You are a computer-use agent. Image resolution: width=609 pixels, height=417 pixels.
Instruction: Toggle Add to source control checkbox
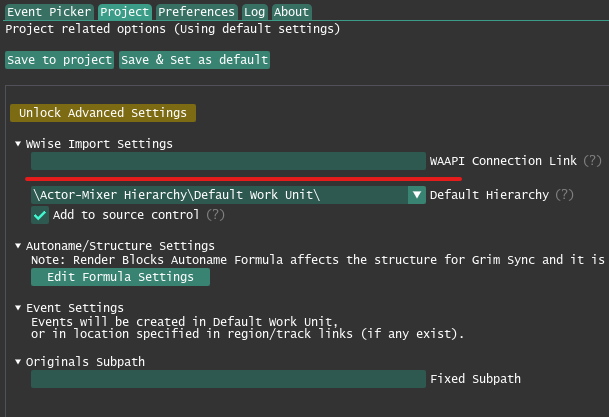pyautogui.click(x=40, y=215)
